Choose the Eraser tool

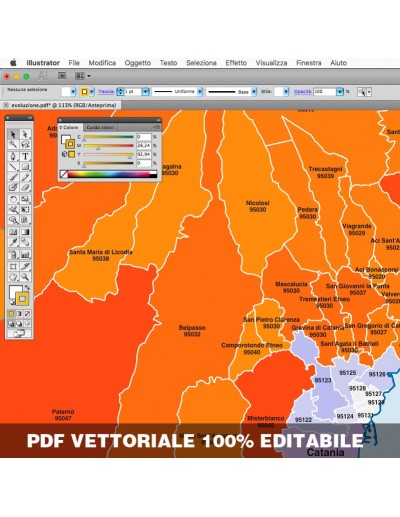[x=25, y=187]
